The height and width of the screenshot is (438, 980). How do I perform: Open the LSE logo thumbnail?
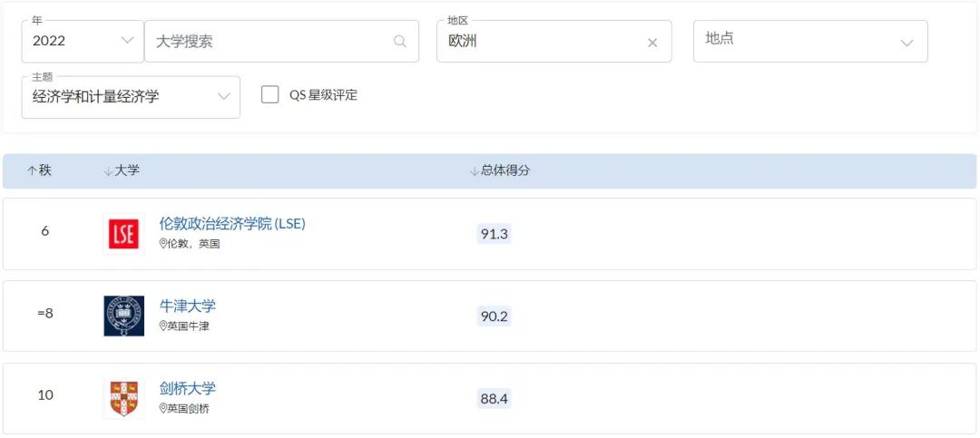click(x=123, y=234)
